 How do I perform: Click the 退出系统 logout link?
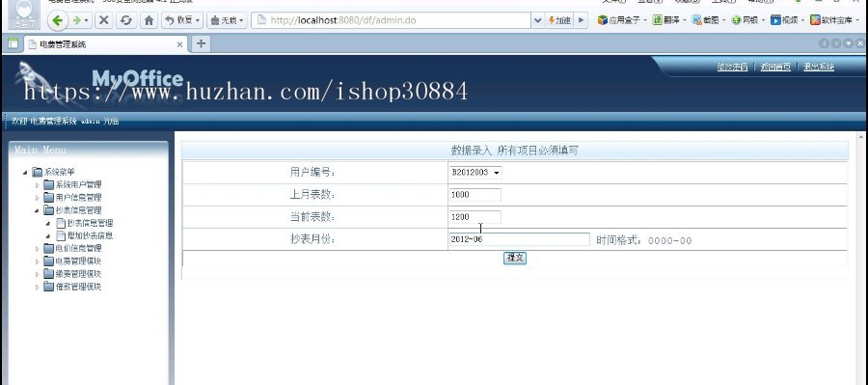(818, 67)
